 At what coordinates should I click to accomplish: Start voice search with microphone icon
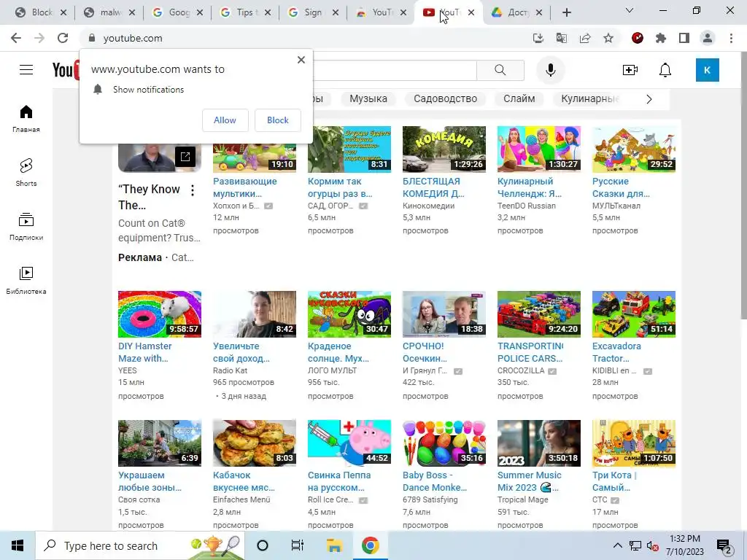[x=551, y=71]
